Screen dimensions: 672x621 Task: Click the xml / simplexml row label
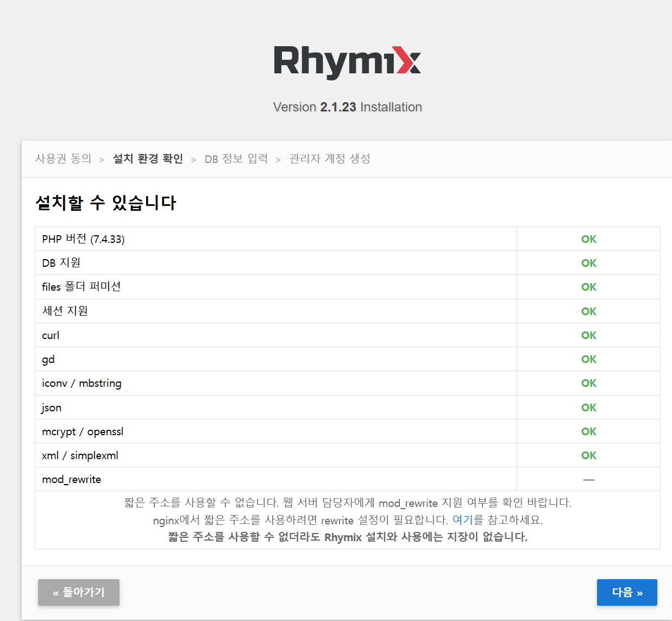coord(80,455)
